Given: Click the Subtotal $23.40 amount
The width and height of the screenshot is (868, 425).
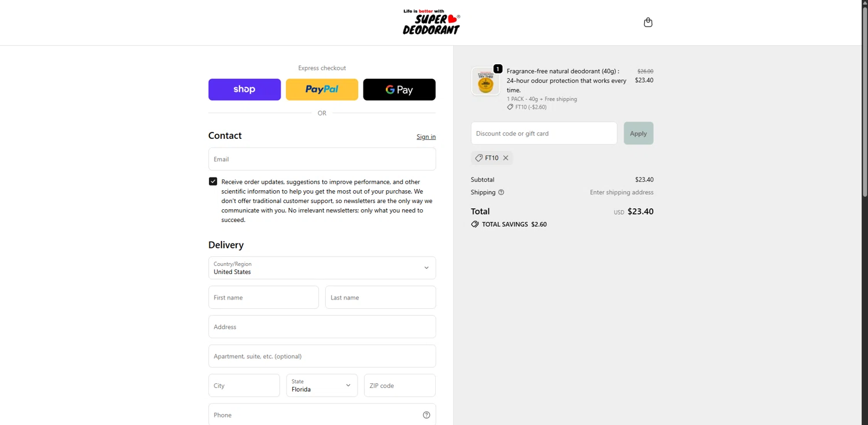Looking at the screenshot, I should click(644, 180).
